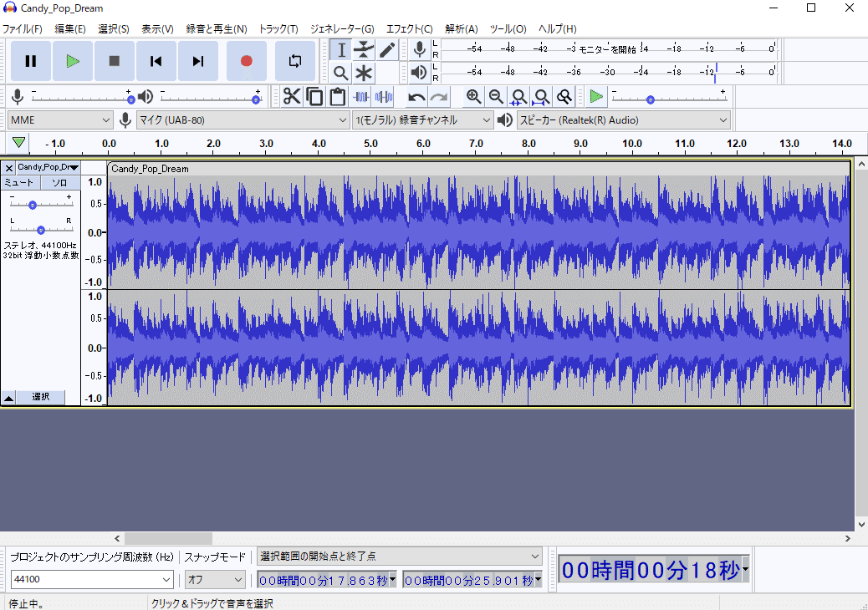This screenshot has height=610, width=868.
Task: Silence the audio selection icon
Action: (383, 97)
